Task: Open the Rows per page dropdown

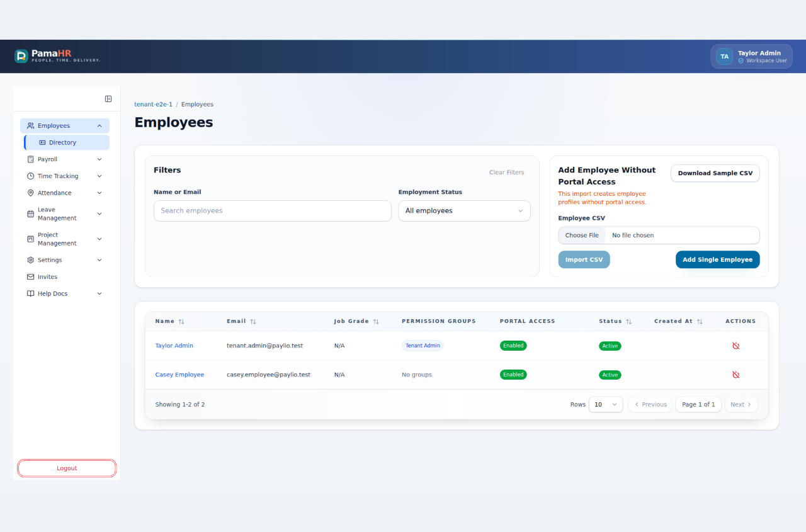Action: [606, 405]
